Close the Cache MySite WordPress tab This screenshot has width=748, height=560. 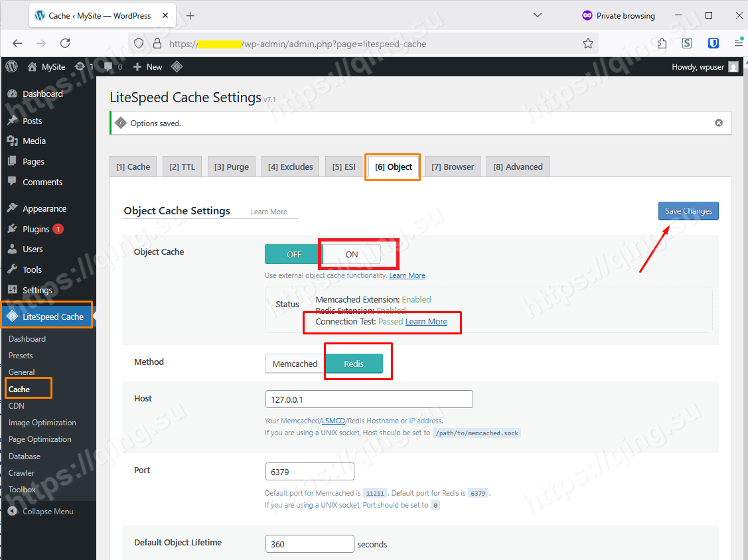pyautogui.click(x=165, y=15)
